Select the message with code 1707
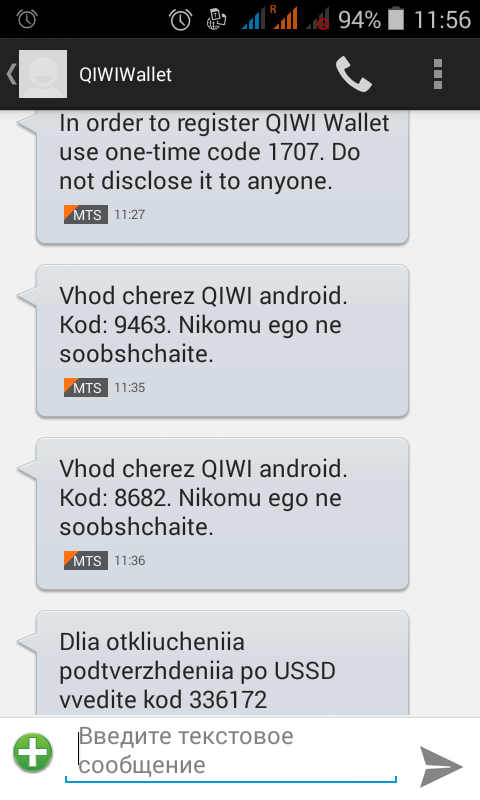 [222, 177]
